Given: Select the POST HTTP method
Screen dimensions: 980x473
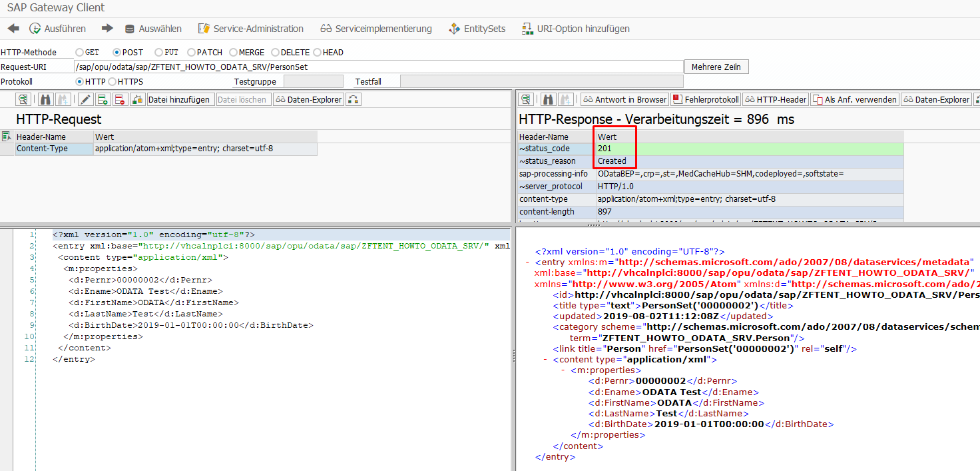Looking at the screenshot, I should (x=117, y=52).
